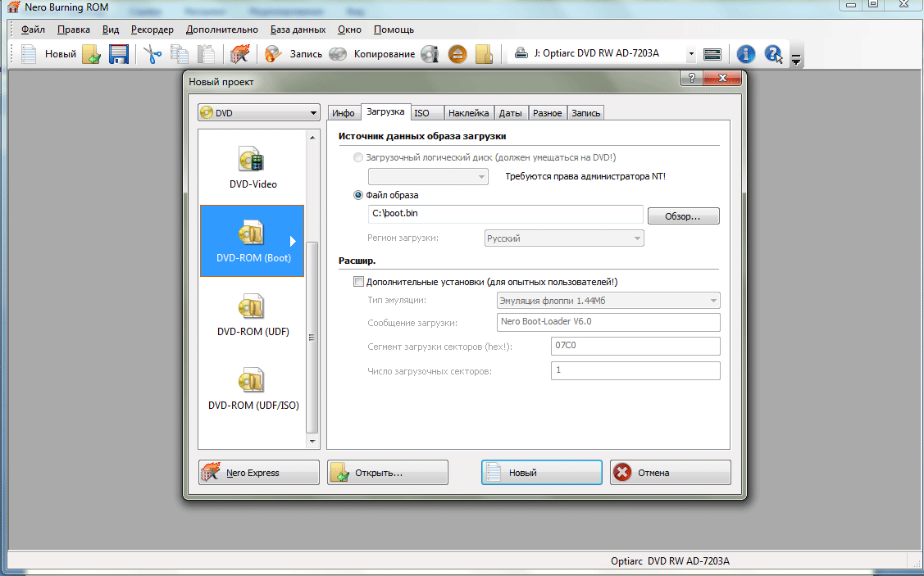Open the Рекордер menu

pos(152,29)
